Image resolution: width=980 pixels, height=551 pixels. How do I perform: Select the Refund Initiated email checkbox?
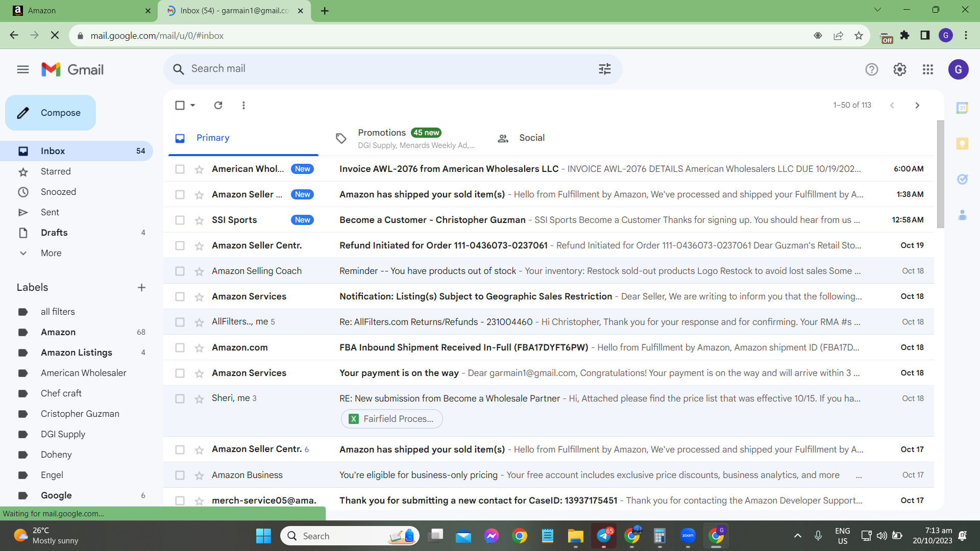tap(180, 245)
